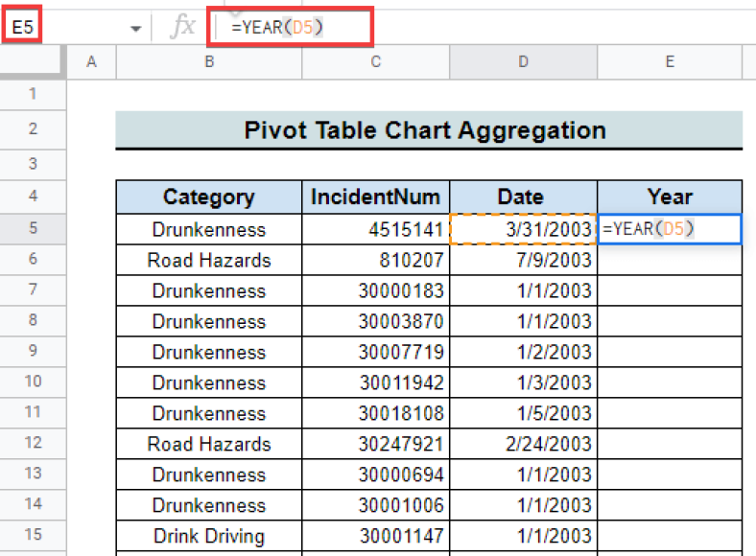Select the date cell 2/24/2003
The height and width of the screenshot is (556, 756).
point(523,444)
